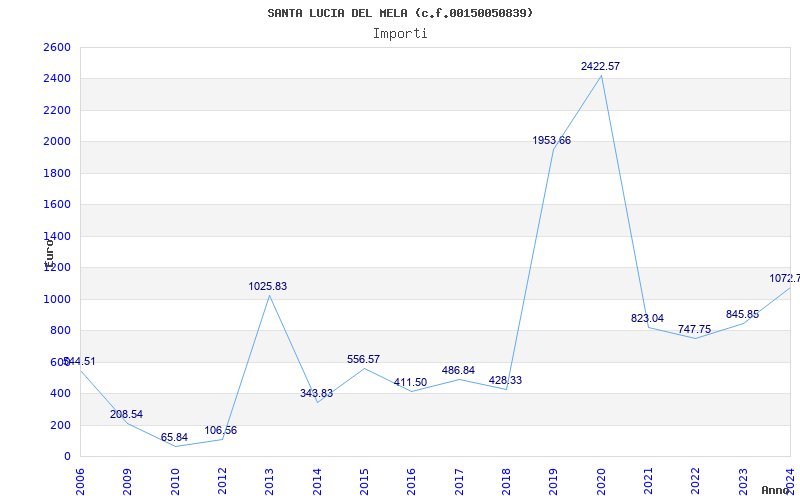
Task: Click the x-axis year 2016
Action: (x=412, y=482)
